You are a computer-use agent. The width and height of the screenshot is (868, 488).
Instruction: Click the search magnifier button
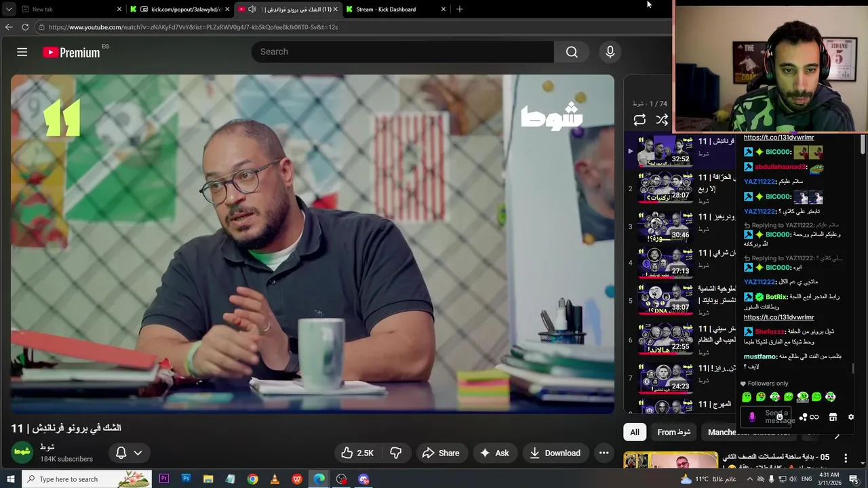click(572, 52)
